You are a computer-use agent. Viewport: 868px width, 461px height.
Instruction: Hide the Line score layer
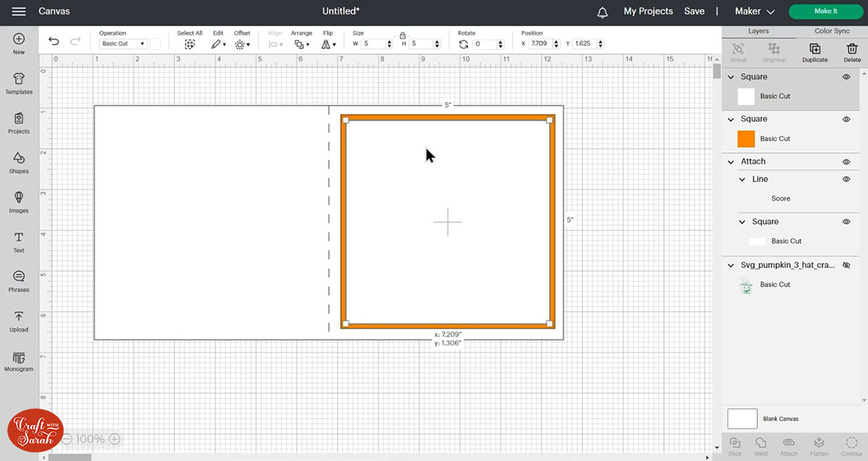(x=846, y=179)
